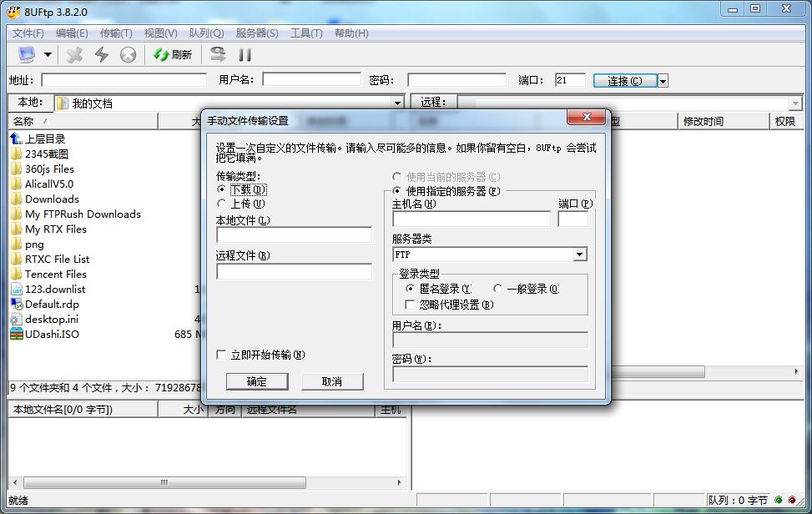Click the 取消 button in dialog
This screenshot has height=514, width=812.
point(332,381)
